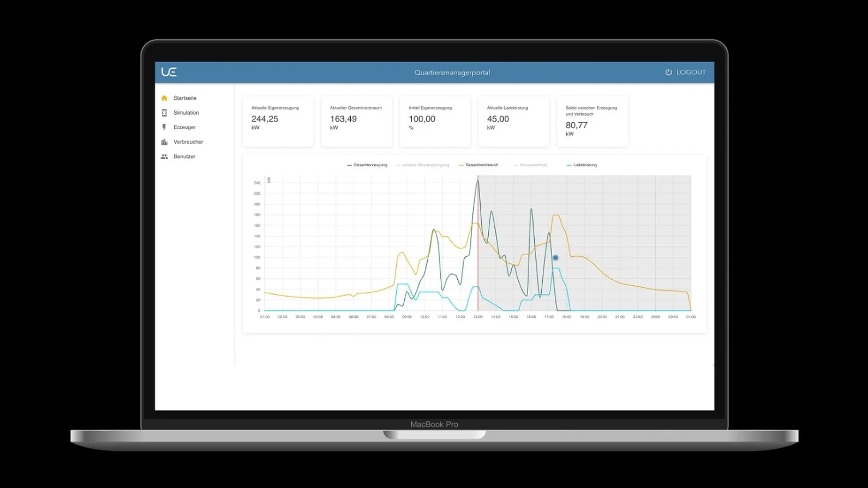Go to the Verbraucher page
The width and height of the screenshot is (868, 488).
point(188,142)
